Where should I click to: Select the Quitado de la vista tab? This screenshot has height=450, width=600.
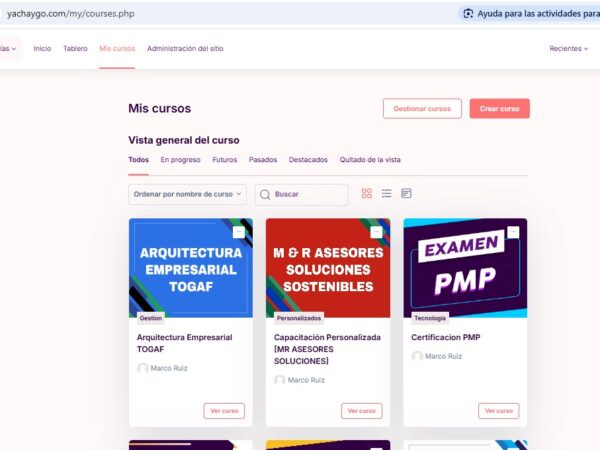coord(370,160)
